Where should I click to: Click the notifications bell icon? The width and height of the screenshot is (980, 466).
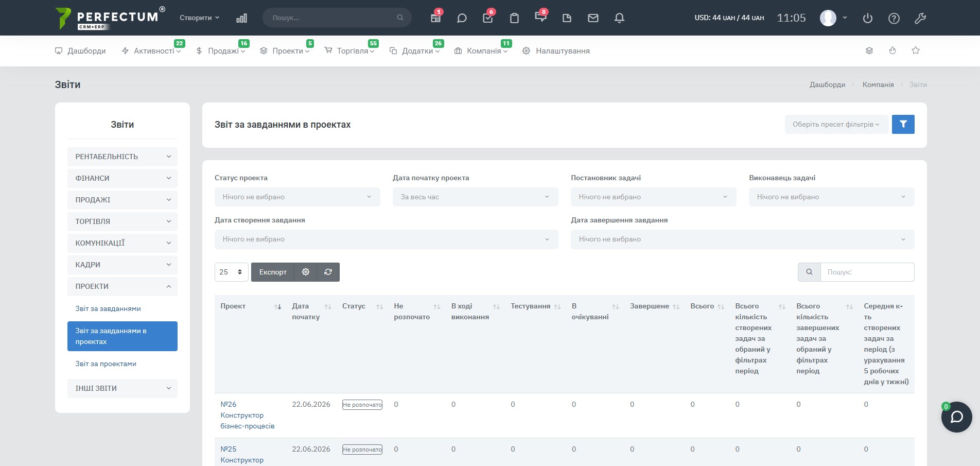click(619, 18)
